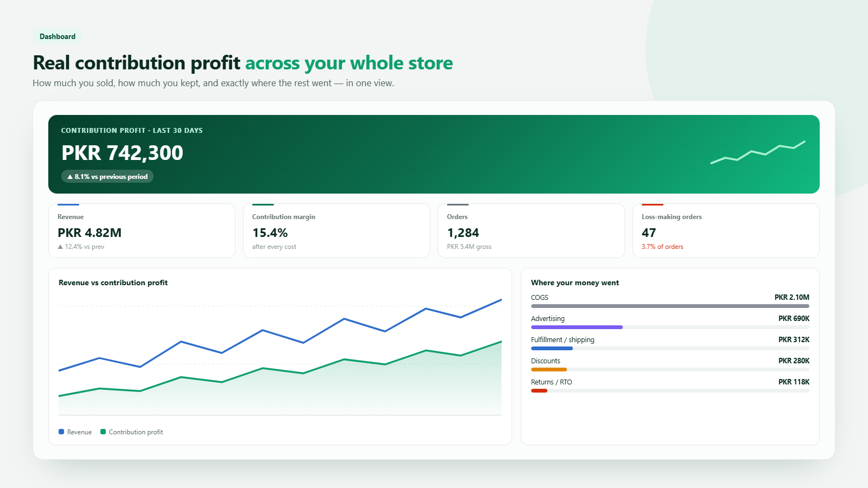Click the Where your money went heading
The width and height of the screenshot is (868, 488).
575,282
